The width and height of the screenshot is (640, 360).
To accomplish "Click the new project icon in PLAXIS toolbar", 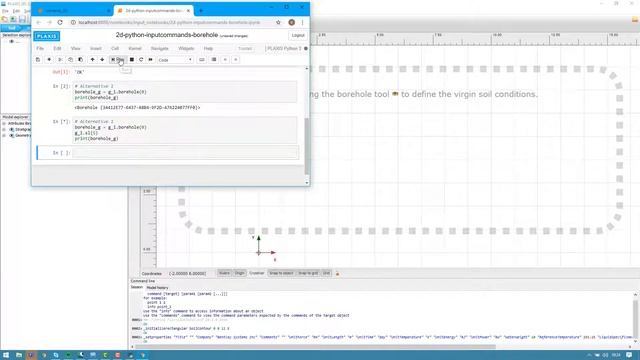I will pos(4,19).
